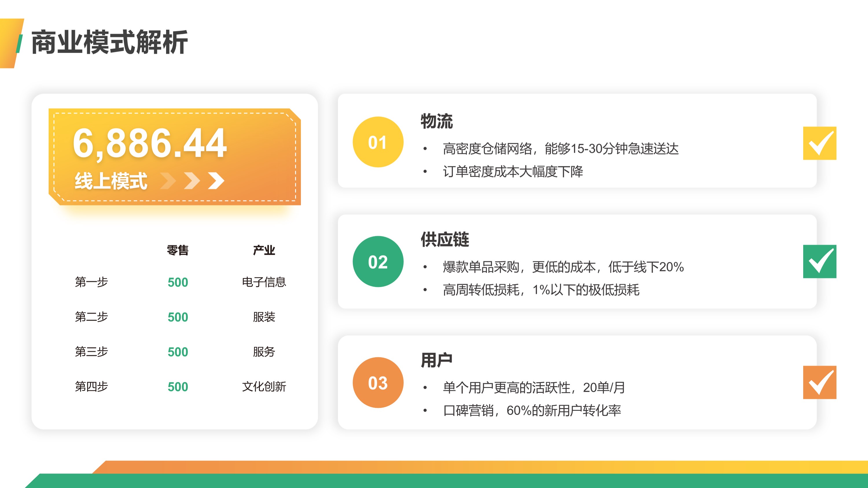Select the 第三步 row label

click(91, 351)
